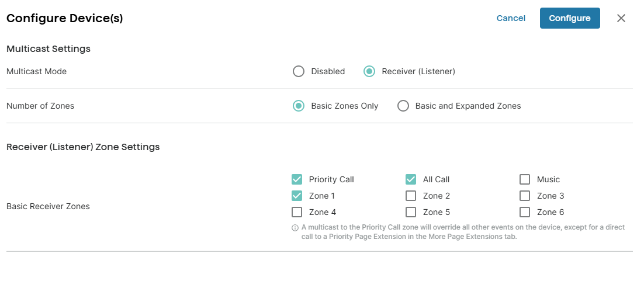This screenshot has height=288, width=644.
Task: Choose Basic and Expanded Zones option
Action: point(403,106)
